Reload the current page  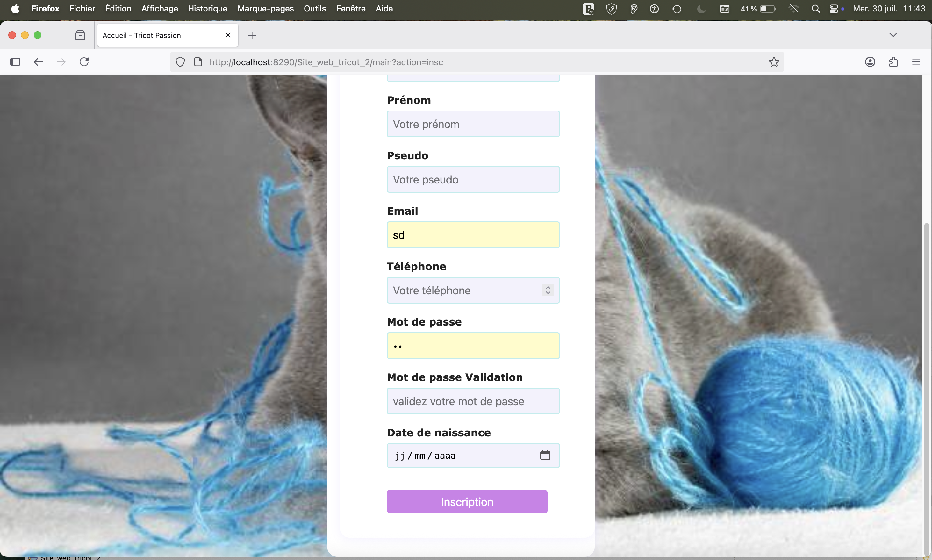pyautogui.click(x=84, y=62)
